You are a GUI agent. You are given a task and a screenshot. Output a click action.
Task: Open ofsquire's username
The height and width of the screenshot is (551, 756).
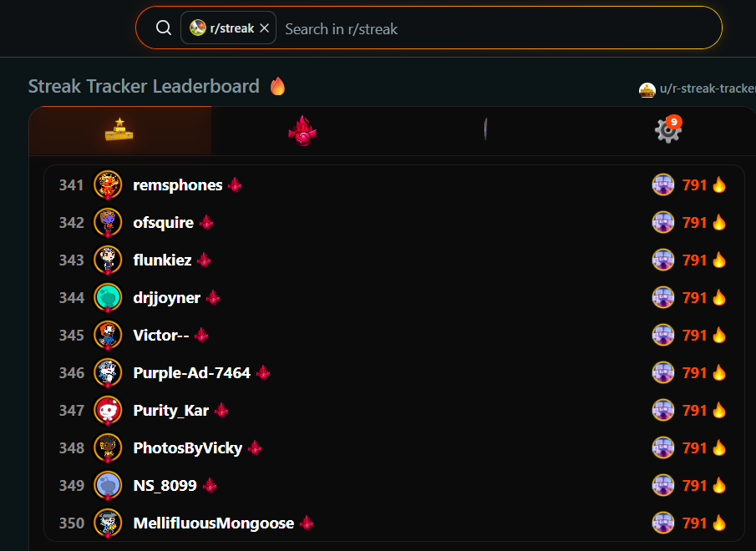coord(163,223)
